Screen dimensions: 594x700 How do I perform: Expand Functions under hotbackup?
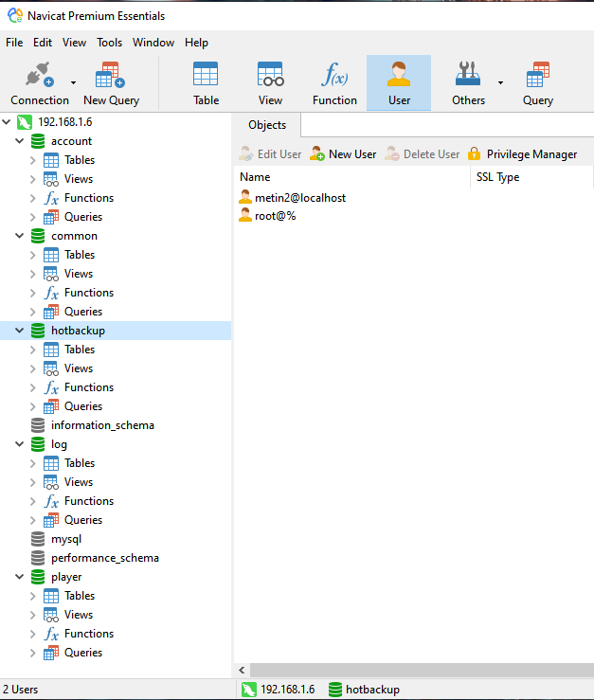pyautogui.click(x=32, y=387)
